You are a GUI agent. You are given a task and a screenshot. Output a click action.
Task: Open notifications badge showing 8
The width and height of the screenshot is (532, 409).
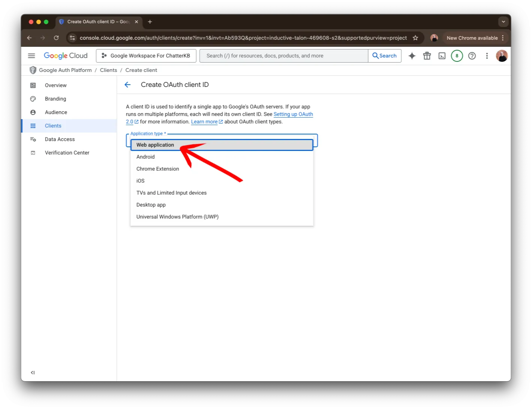(457, 56)
